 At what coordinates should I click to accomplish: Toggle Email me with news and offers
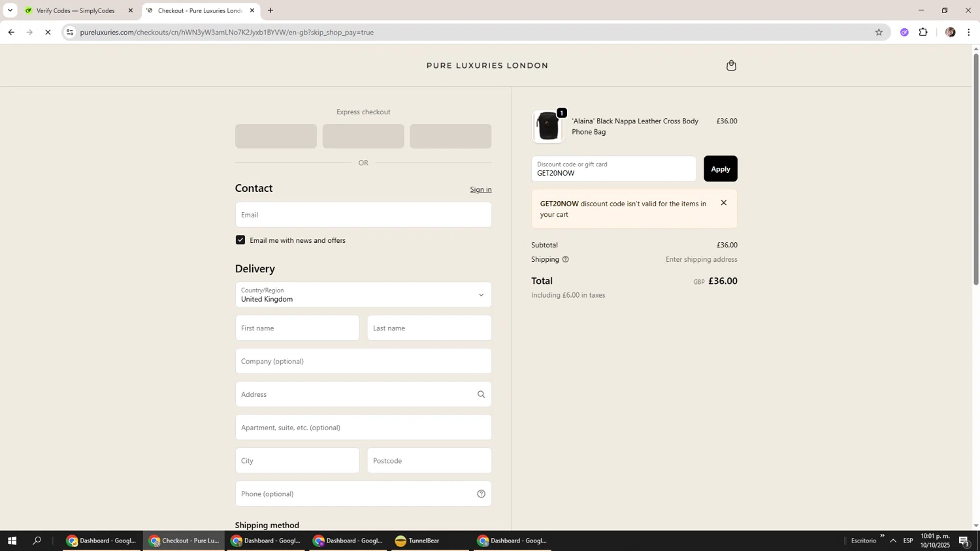coord(240,240)
